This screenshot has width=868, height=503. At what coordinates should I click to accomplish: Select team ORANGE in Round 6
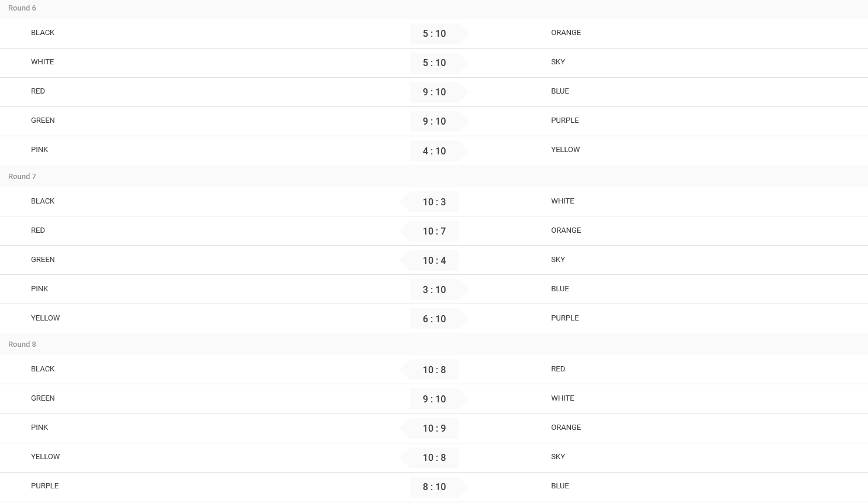pyautogui.click(x=566, y=33)
